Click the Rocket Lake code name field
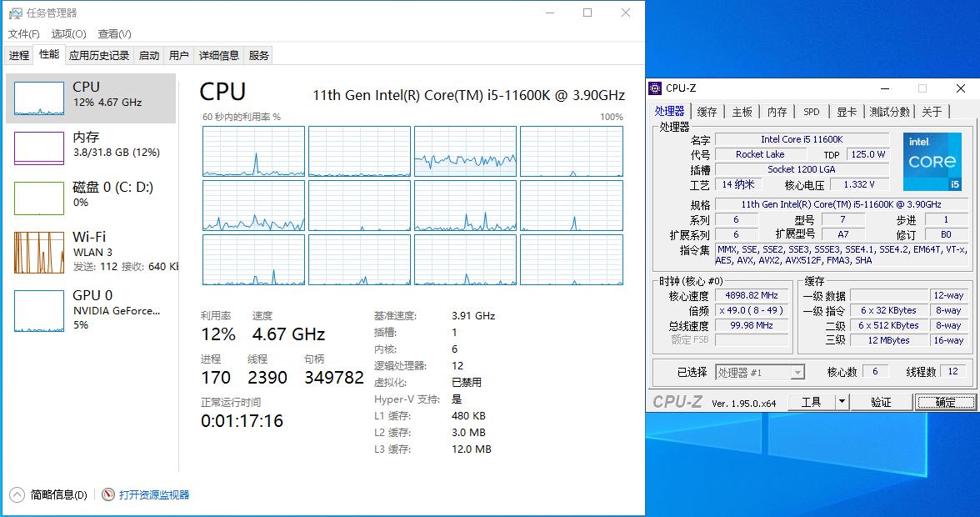Image resolution: width=980 pixels, height=517 pixels. (760, 154)
